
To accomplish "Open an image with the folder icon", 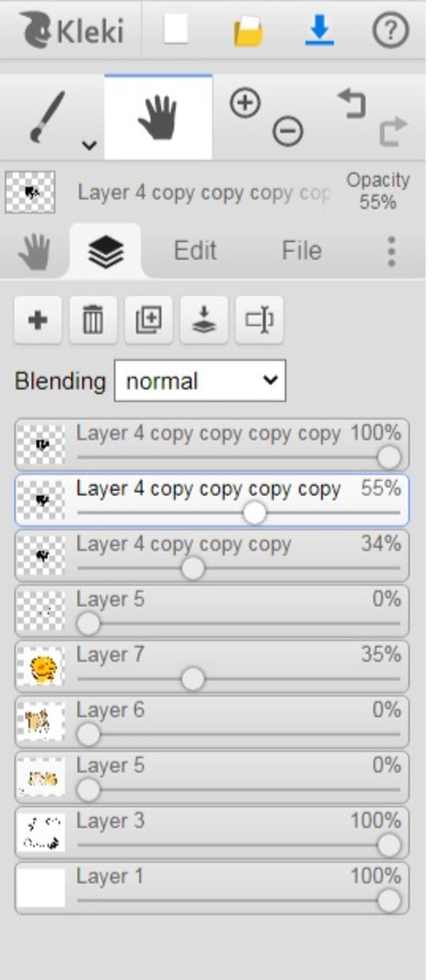I will click(248, 31).
